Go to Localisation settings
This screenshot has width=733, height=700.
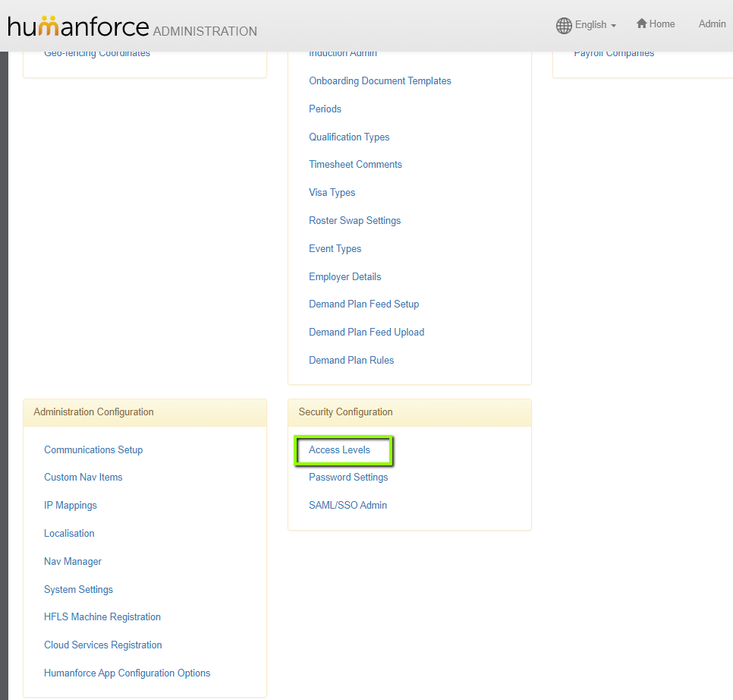pyautogui.click(x=69, y=534)
